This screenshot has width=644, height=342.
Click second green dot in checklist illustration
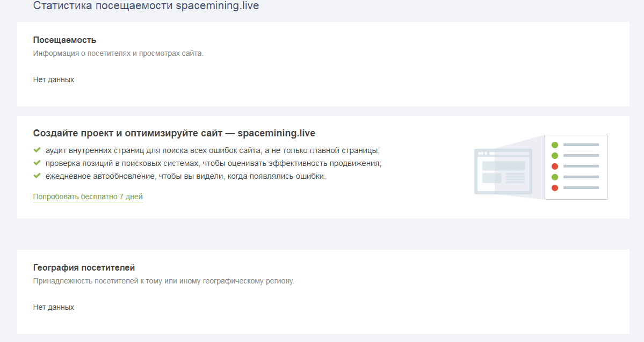click(x=555, y=156)
